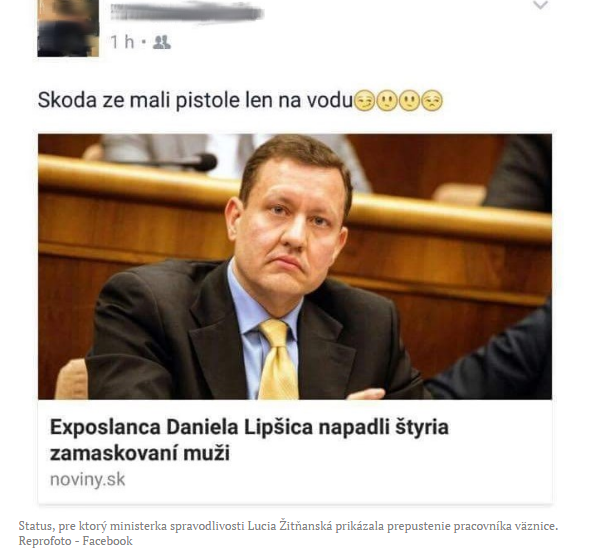Screen dimensions: 589x557
Task: Open headline Exposlanca Daniela Lipšica napadli
Action: (249, 427)
